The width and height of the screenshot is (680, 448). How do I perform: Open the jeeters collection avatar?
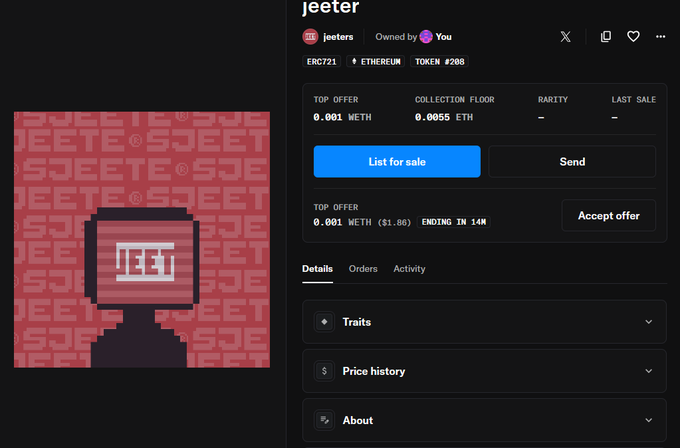(x=311, y=37)
